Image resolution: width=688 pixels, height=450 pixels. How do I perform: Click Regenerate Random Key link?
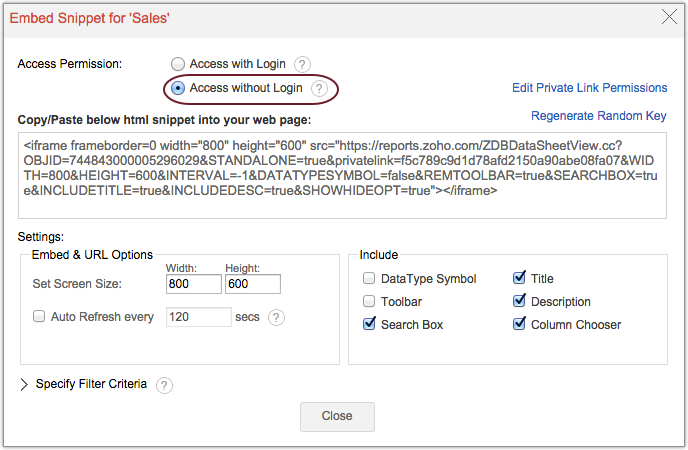(598, 116)
